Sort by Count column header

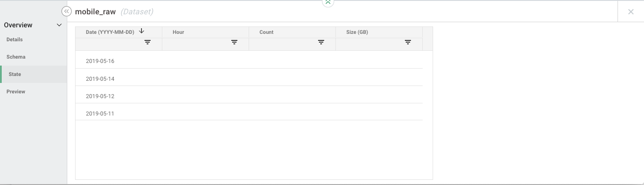[x=266, y=32]
